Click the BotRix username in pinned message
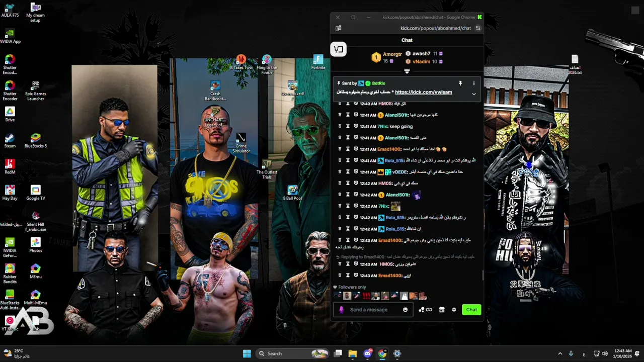 (x=378, y=83)
